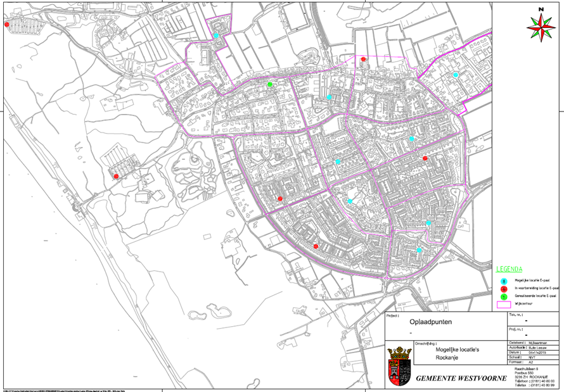This screenshot has height=392, width=564.
Task: Click the postcode line '3235 ZH ROCKANJE'
Action: click(x=531, y=377)
